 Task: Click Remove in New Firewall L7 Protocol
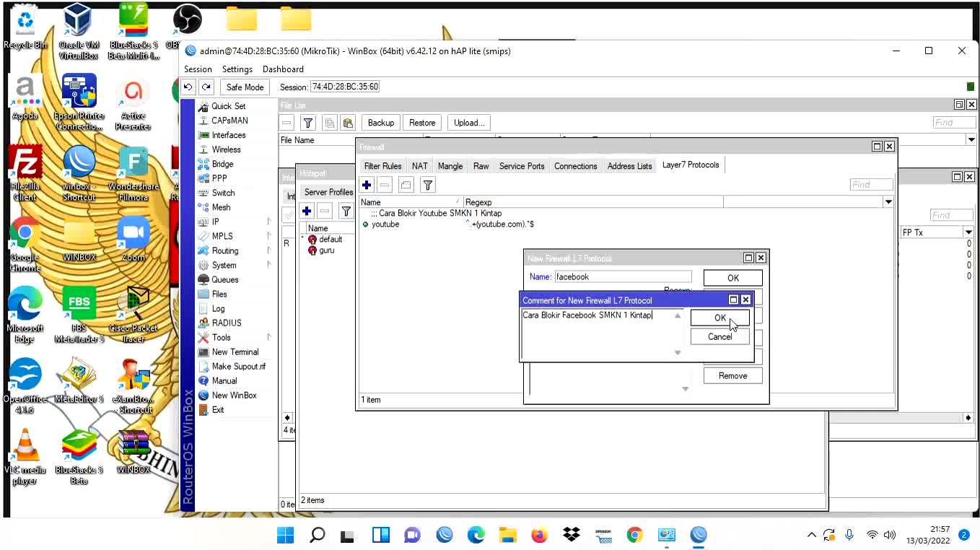(x=733, y=376)
